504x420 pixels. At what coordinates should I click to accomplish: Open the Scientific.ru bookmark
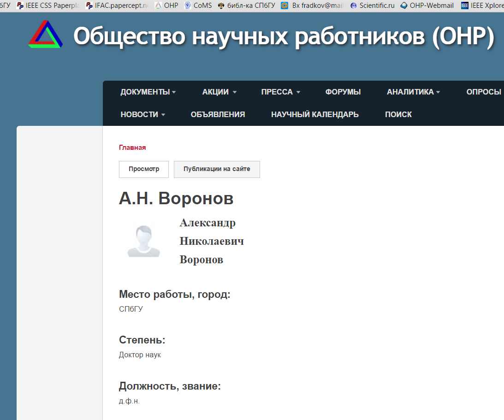(372, 6)
